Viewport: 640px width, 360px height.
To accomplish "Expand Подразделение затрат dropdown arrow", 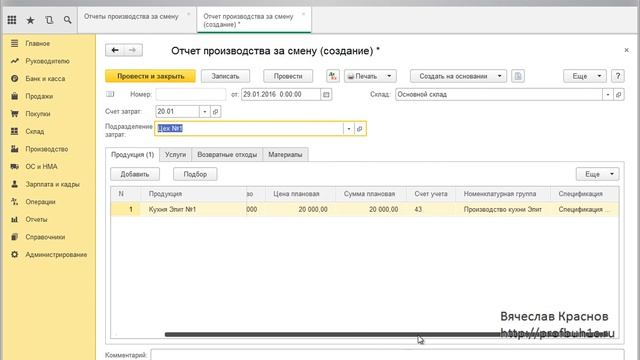I will 349,129.
